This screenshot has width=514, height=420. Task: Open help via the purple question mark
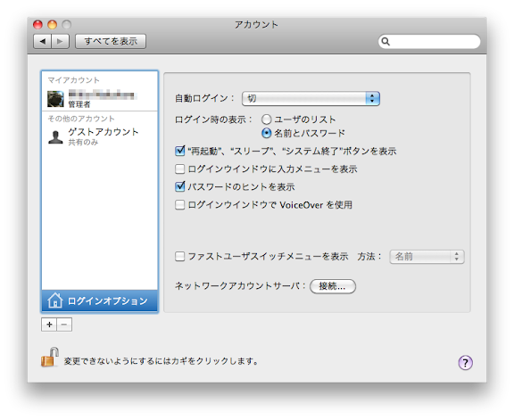point(465,362)
